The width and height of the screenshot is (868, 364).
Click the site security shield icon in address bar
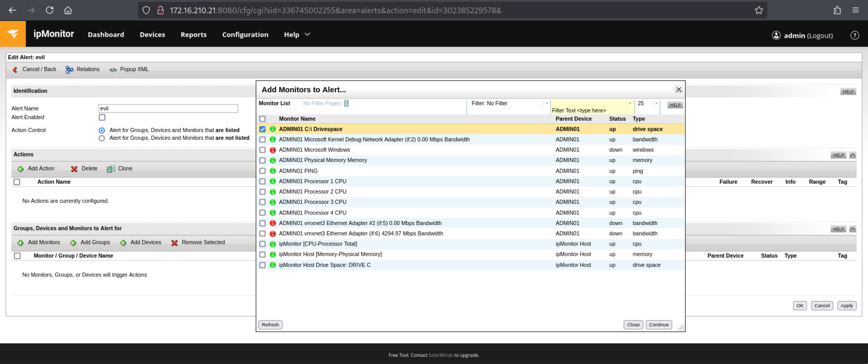[x=146, y=10]
